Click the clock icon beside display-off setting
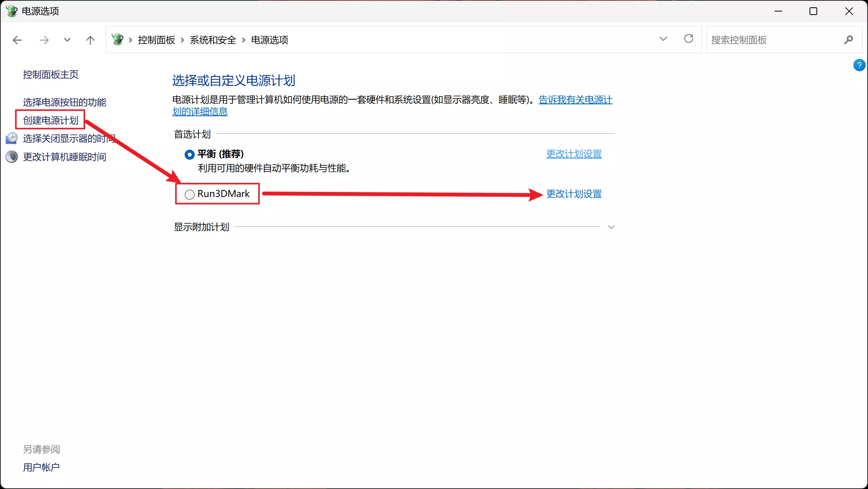The width and height of the screenshot is (868, 489). point(12,138)
